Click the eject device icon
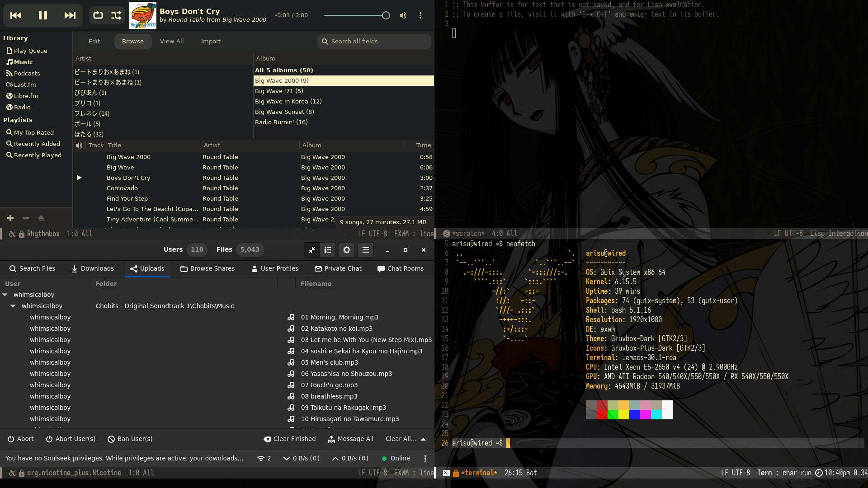This screenshot has width=868, height=488. tap(41, 218)
